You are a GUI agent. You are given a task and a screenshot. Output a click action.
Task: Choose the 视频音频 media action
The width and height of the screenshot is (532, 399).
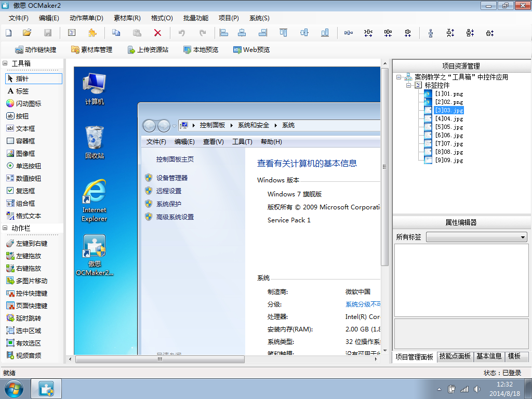24,355
